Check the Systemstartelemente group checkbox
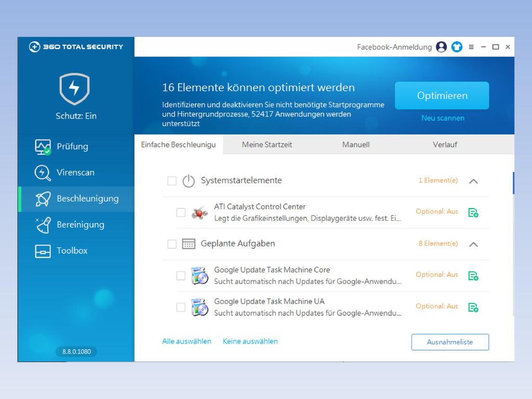This screenshot has width=532, height=399. pyautogui.click(x=172, y=181)
